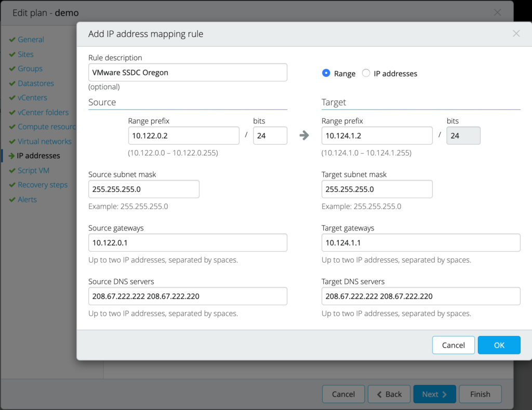Open the Alerts step in sidebar

27,200
